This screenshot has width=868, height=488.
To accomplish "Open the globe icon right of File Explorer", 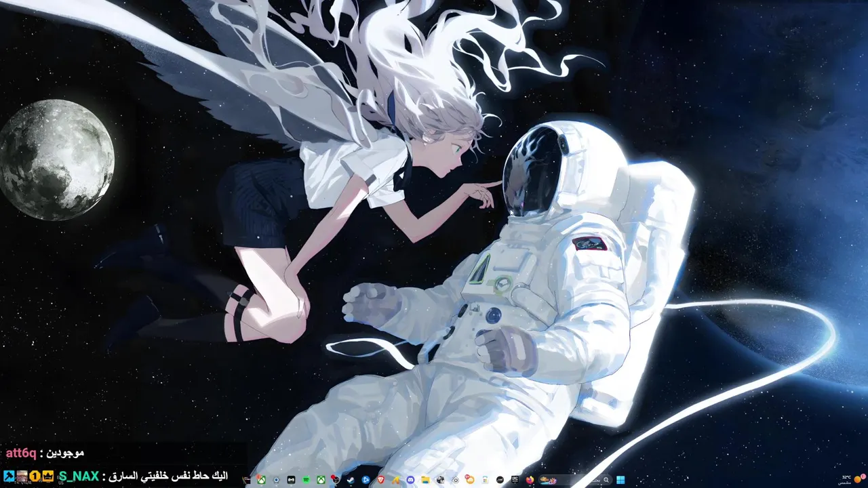I will tap(440, 480).
